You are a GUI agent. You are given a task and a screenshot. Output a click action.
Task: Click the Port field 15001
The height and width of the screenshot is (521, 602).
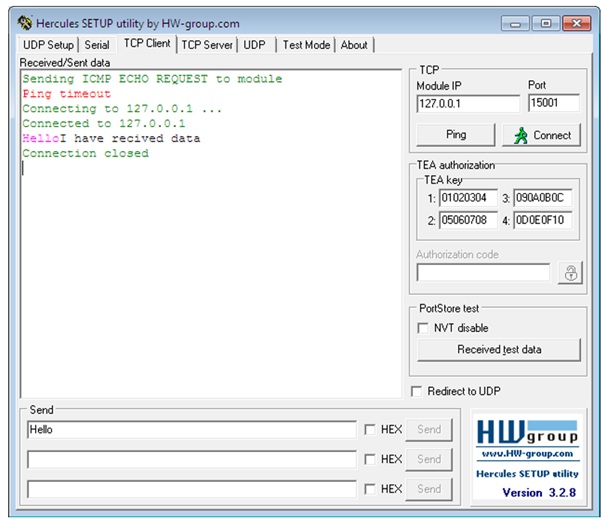(554, 103)
